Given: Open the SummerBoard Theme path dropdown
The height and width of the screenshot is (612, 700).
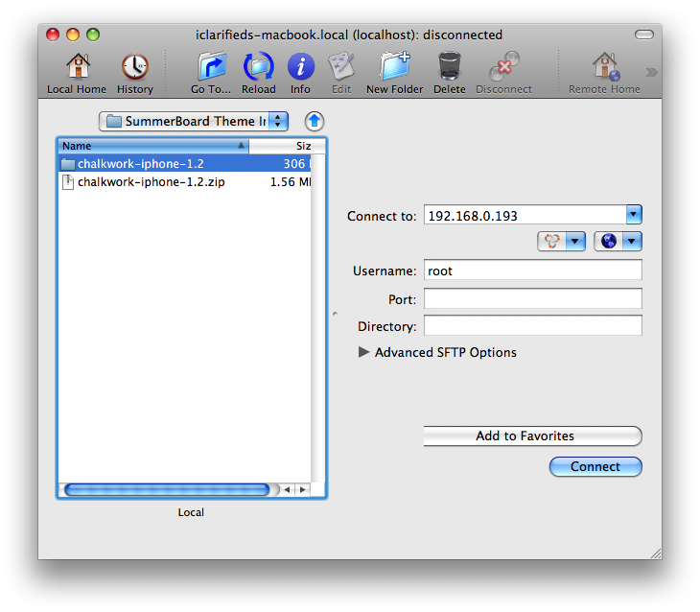Looking at the screenshot, I should pyautogui.click(x=193, y=122).
